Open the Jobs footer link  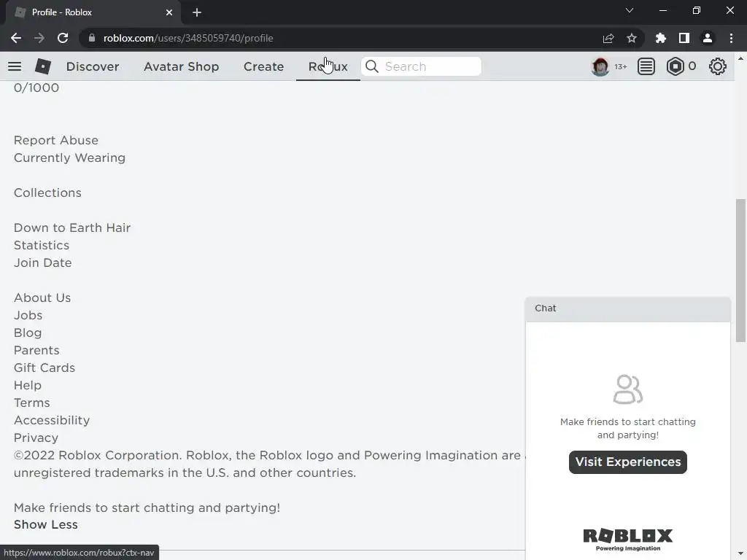28,315
